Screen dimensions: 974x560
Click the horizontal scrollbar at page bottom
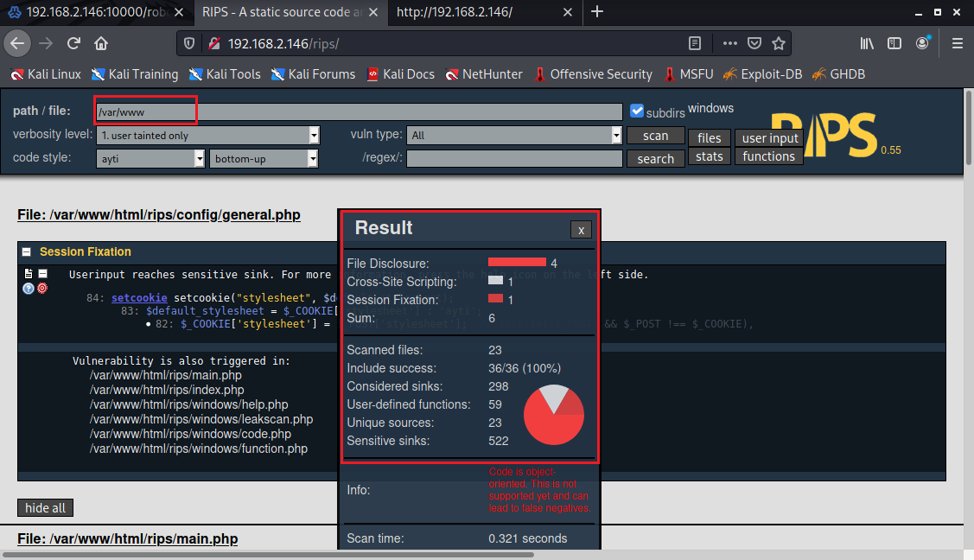click(268, 555)
